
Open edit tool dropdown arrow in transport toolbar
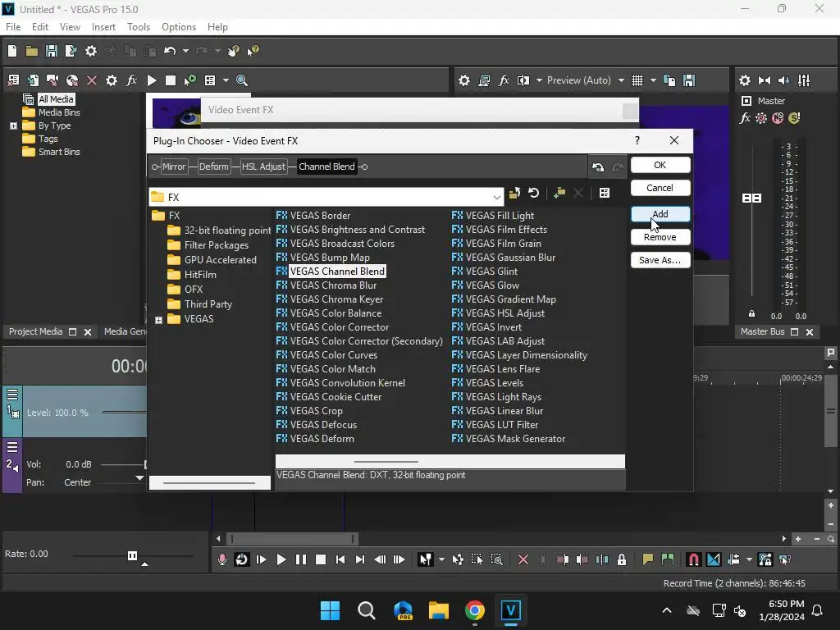pyautogui.click(x=441, y=559)
